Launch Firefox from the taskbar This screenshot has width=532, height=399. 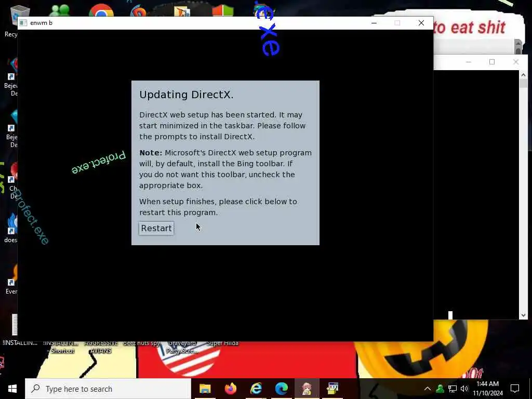click(x=230, y=389)
